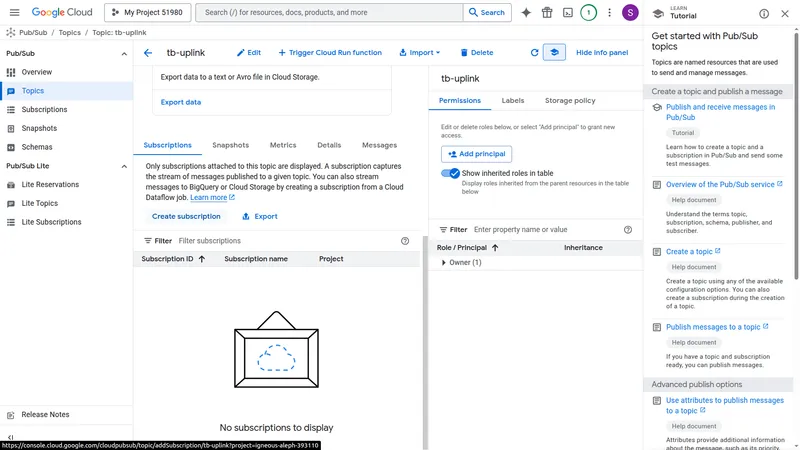This screenshot has height=450, width=800.
Task: Click Topics breadcrumb link
Action: pos(69,32)
